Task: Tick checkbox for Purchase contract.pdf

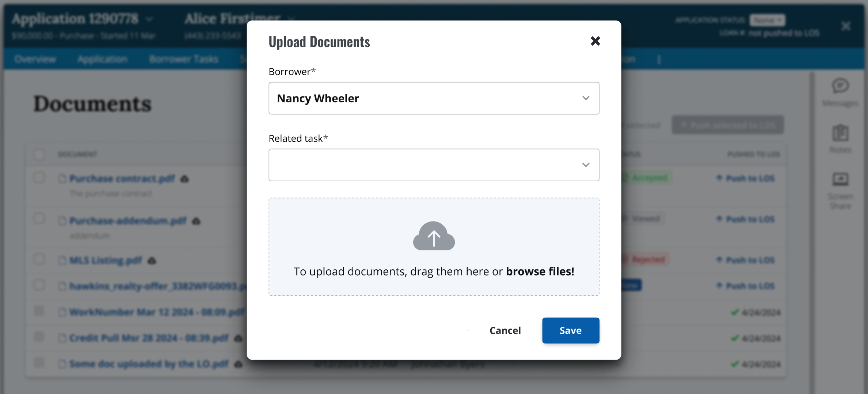Action: (39, 178)
